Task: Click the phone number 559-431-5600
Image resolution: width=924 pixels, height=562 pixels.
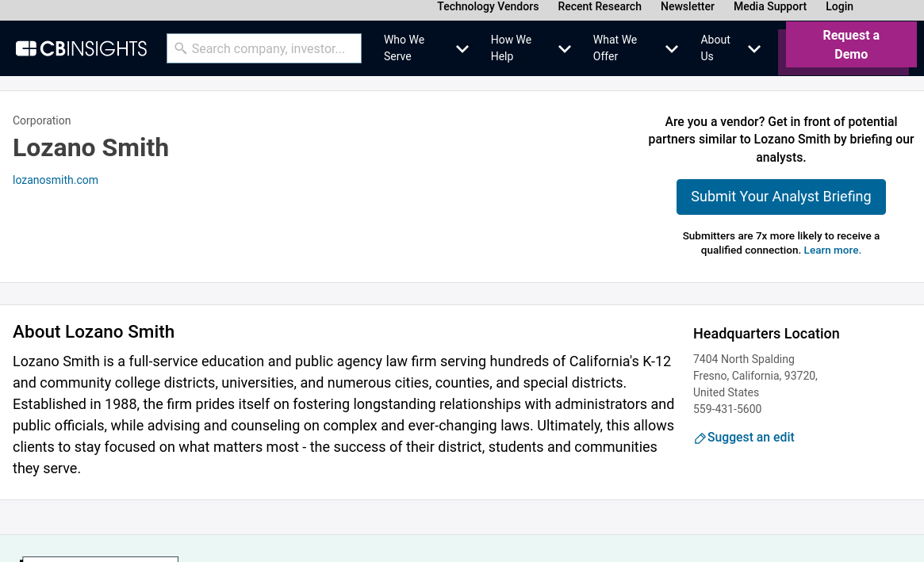Action: 727,409
